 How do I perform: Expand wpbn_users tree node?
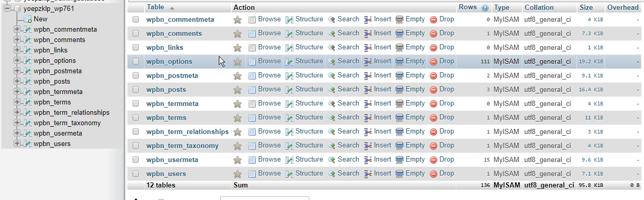pos(17,144)
